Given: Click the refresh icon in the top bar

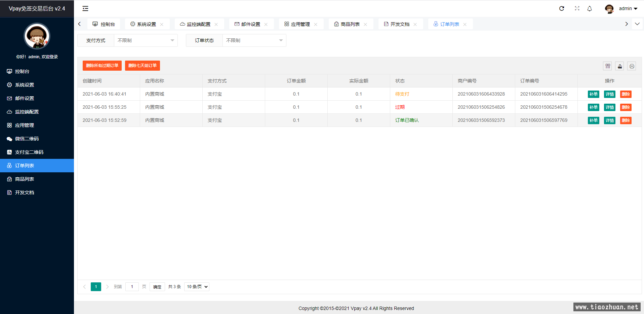Looking at the screenshot, I should click(562, 8).
